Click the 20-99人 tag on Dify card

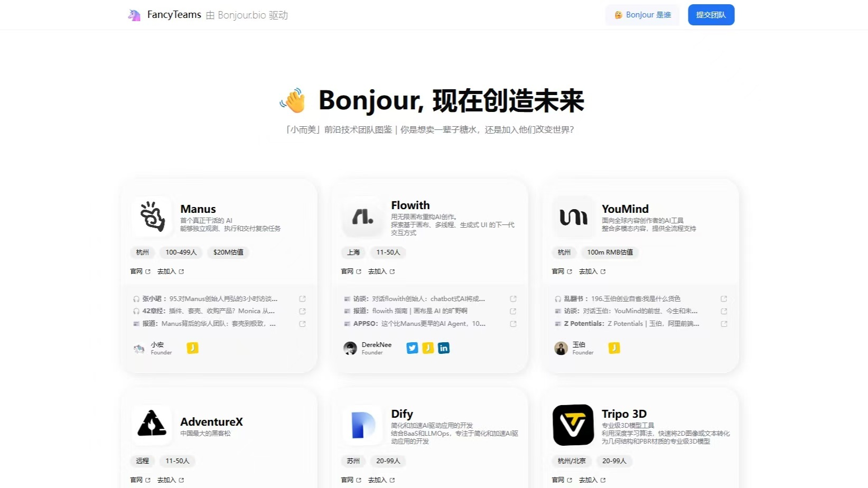pyautogui.click(x=388, y=461)
